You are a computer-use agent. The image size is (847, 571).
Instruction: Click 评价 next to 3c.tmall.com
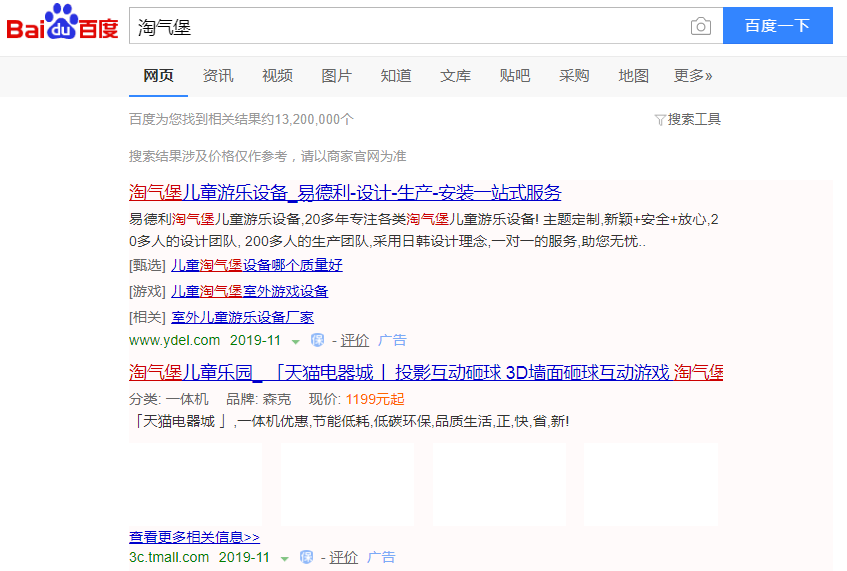coord(344,557)
